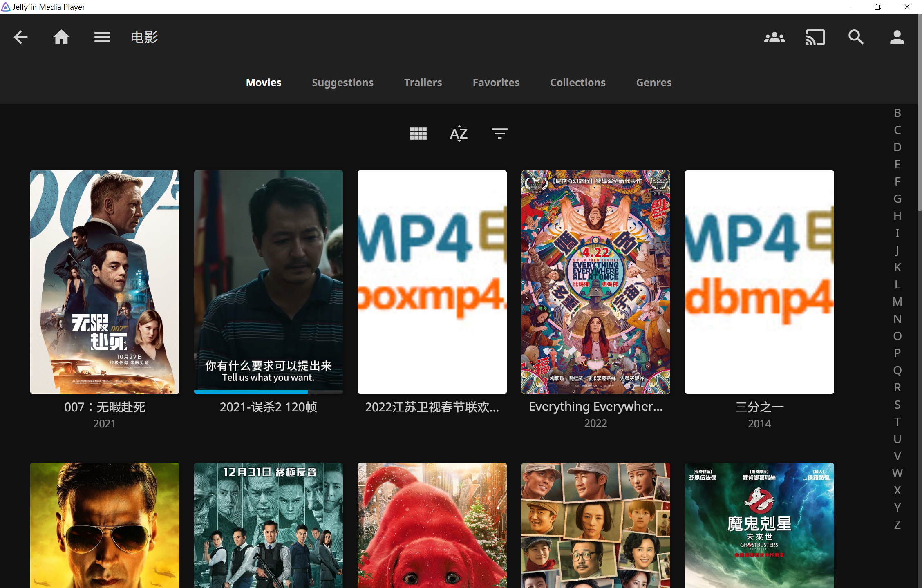Image resolution: width=922 pixels, height=588 pixels.
Task: Click the 2022江苏卫视春节联欢 title text
Action: click(432, 407)
